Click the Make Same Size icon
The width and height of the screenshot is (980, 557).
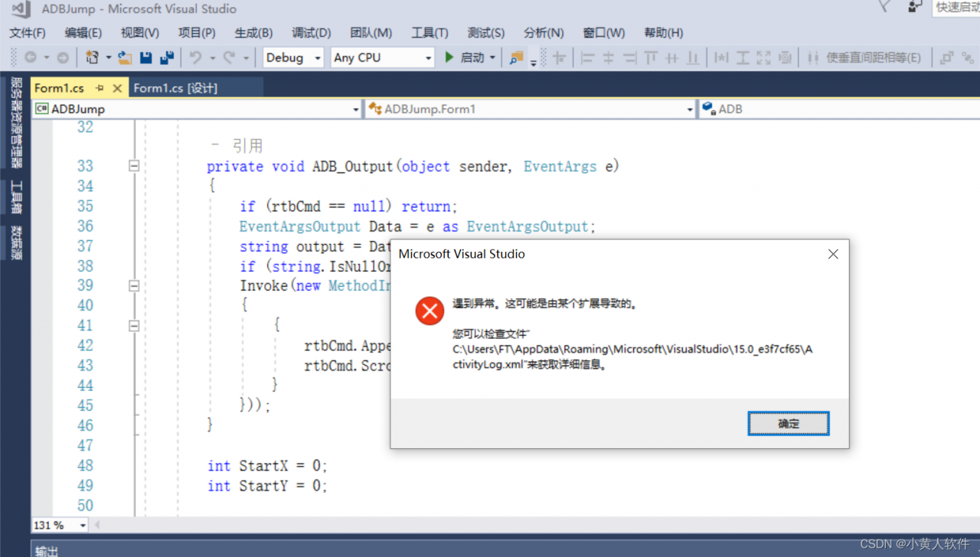[763, 57]
